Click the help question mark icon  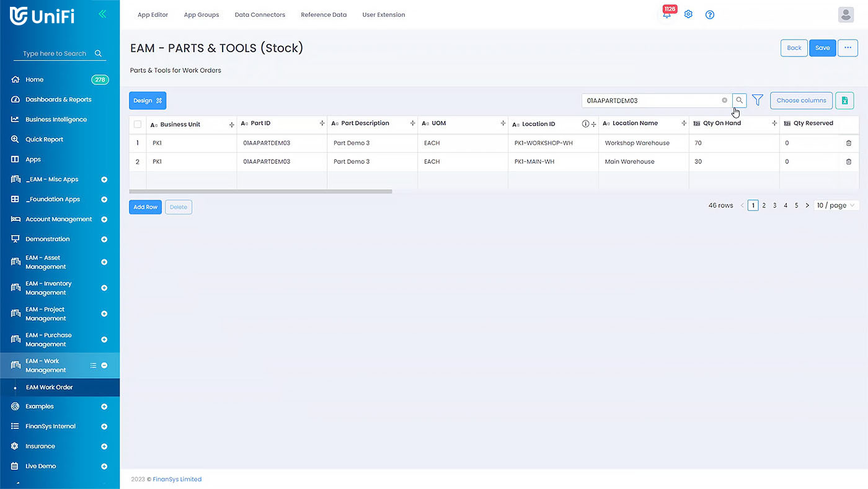tap(710, 15)
